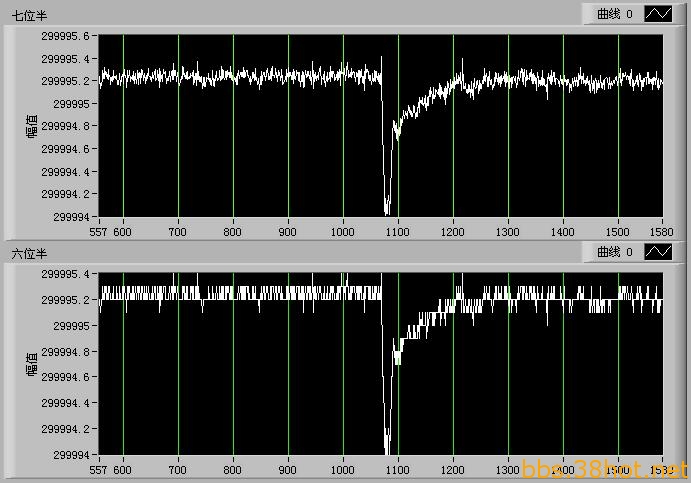
Task: Click the 299994.6 Y-scale value in the 七位半 chart
Action: pyautogui.click(x=65, y=149)
